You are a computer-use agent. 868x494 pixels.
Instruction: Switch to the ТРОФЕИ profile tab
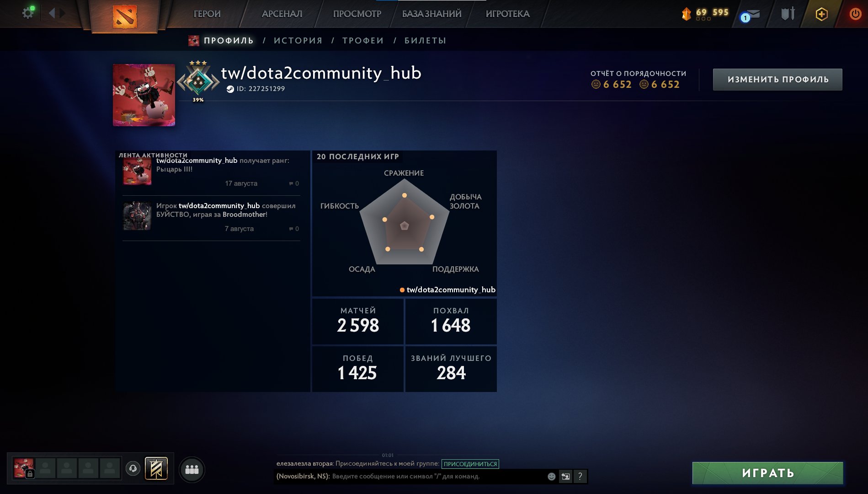pos(363,40)
